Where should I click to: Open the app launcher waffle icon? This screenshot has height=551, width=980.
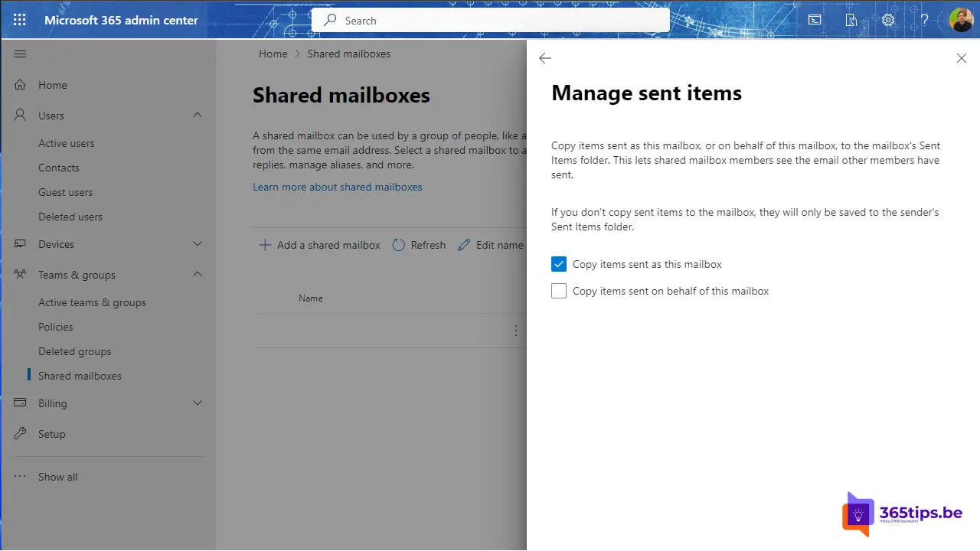pos(20,20)
